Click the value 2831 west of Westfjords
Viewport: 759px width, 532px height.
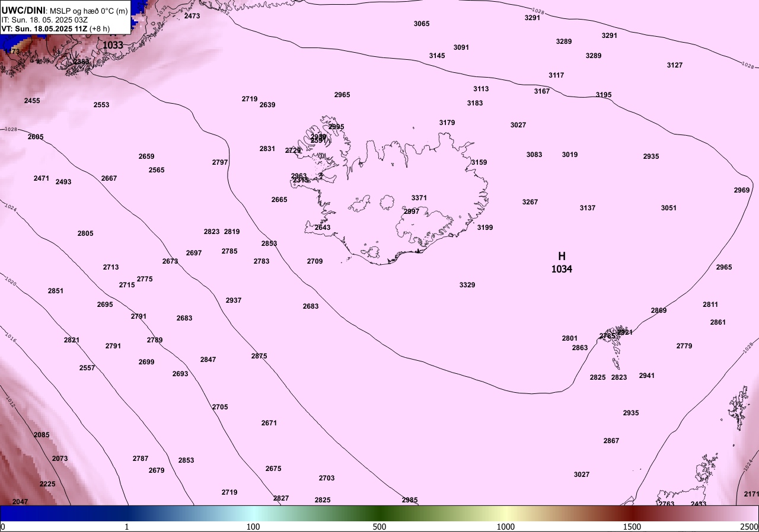click(267, 149)
